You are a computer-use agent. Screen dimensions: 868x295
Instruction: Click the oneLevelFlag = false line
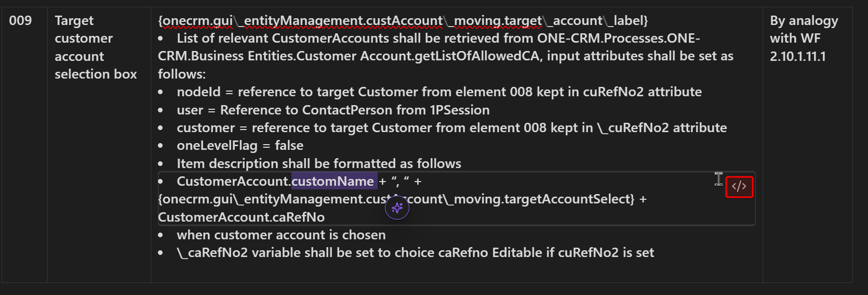[x=240, y=146]
